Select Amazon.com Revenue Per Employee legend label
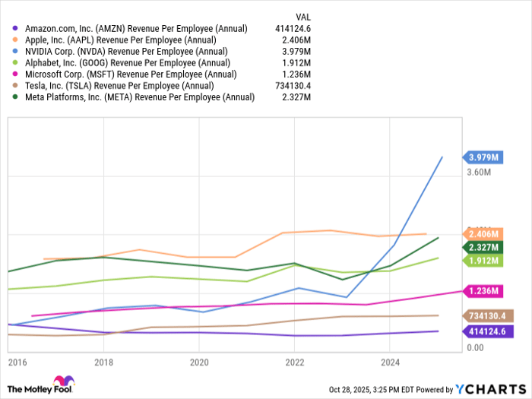Screen dimensions: 532x399 point(136,29)
